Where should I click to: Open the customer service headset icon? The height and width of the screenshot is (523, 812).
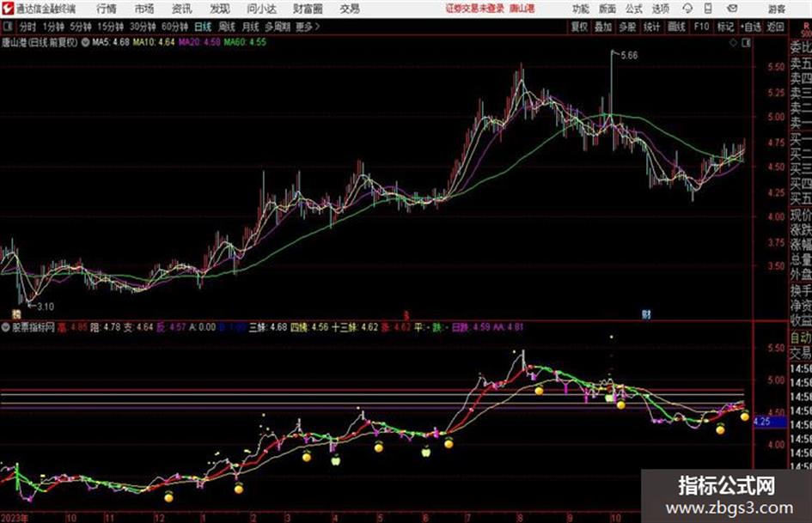coord(687,9)
